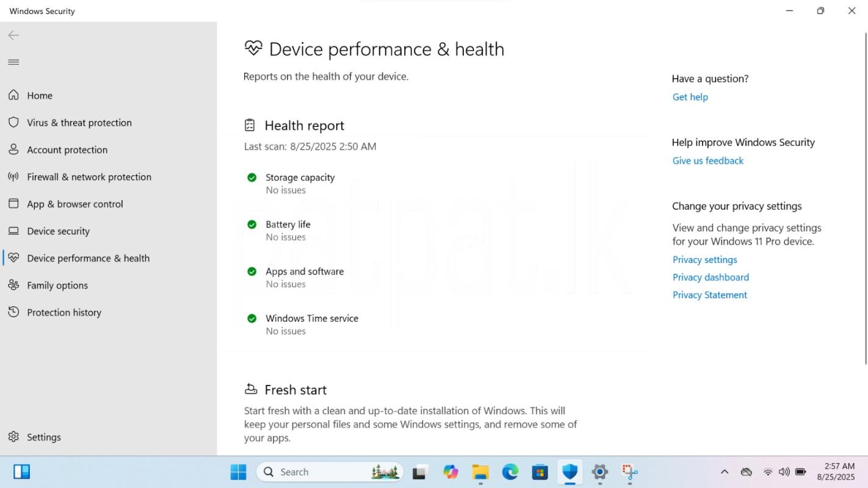Click the Privacy Statement link

pos(709,295)
